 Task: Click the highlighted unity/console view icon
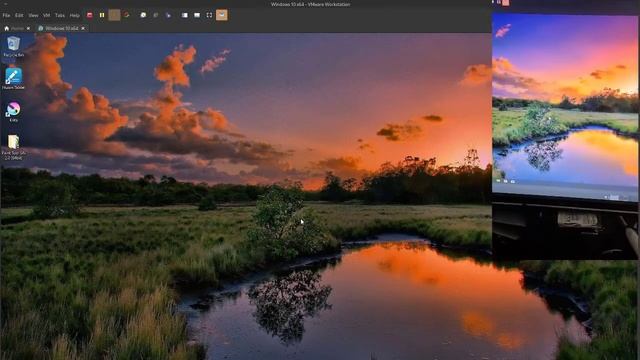pos(222,15)
